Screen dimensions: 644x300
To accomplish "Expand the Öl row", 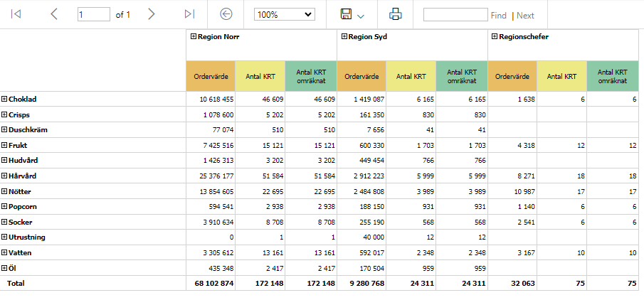I will 4,268.
